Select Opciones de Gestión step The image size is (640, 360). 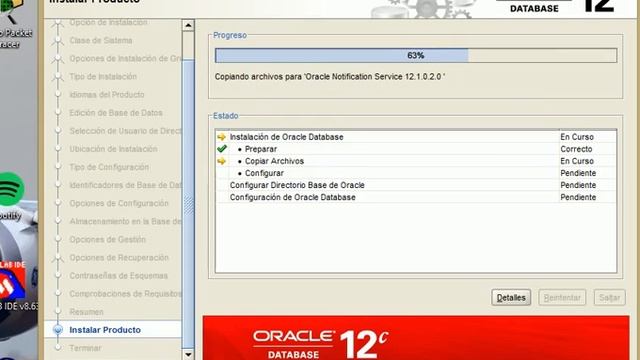(107, 240)
